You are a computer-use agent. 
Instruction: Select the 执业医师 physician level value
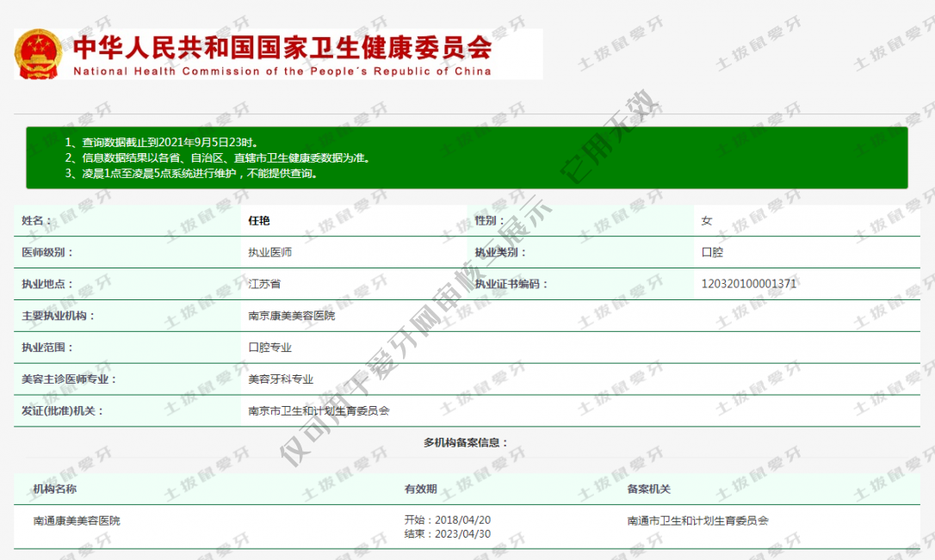pos(270,253)
